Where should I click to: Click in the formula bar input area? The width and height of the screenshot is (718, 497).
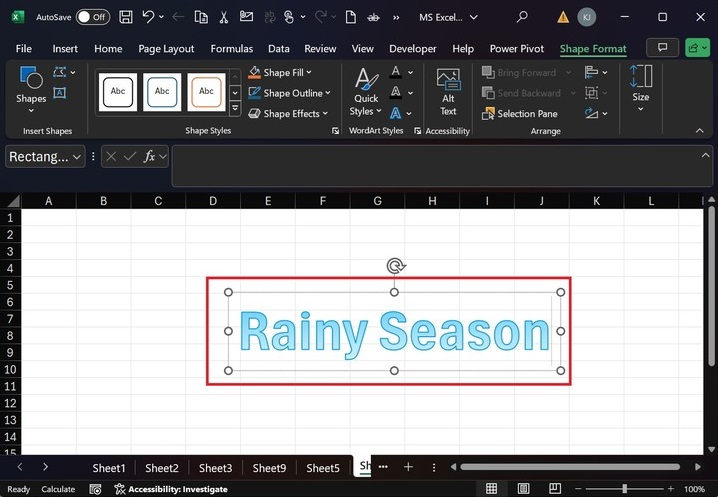[435, 166]
